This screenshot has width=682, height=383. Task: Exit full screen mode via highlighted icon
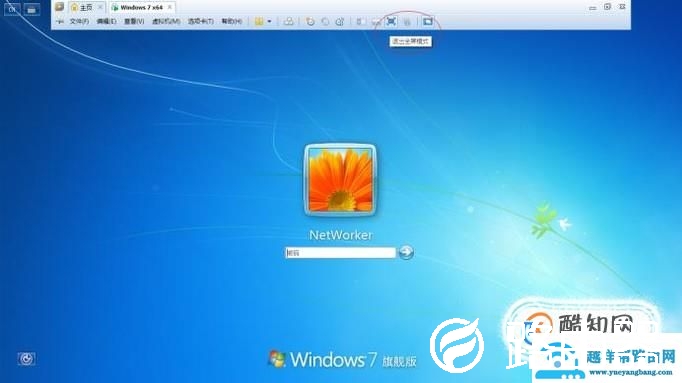pyautogui.click(x=391, y=21)
